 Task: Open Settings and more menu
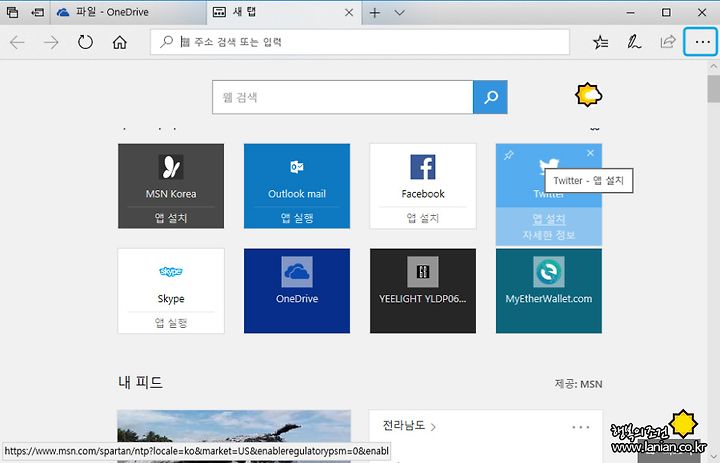point(701,42)
